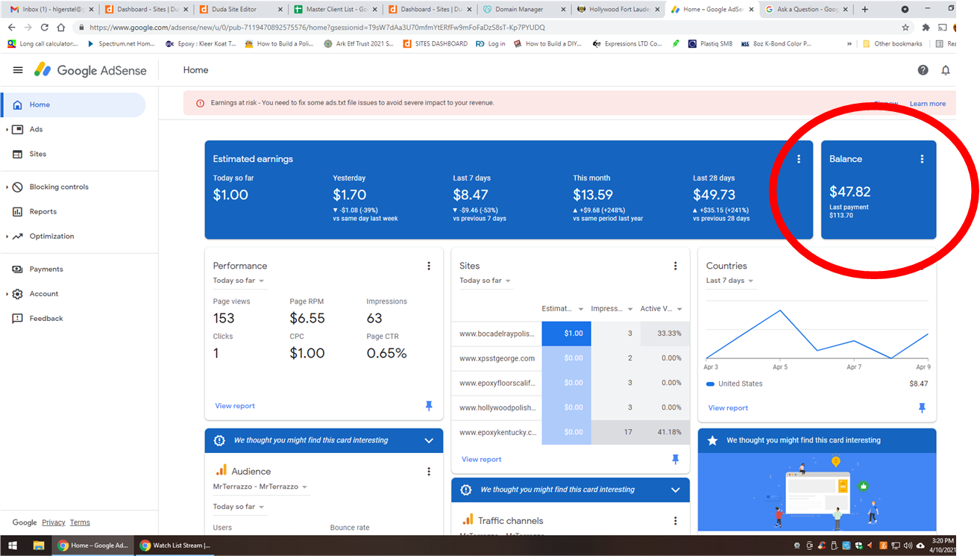Reload the current page

pyautogui.click(x=45, y=28)
